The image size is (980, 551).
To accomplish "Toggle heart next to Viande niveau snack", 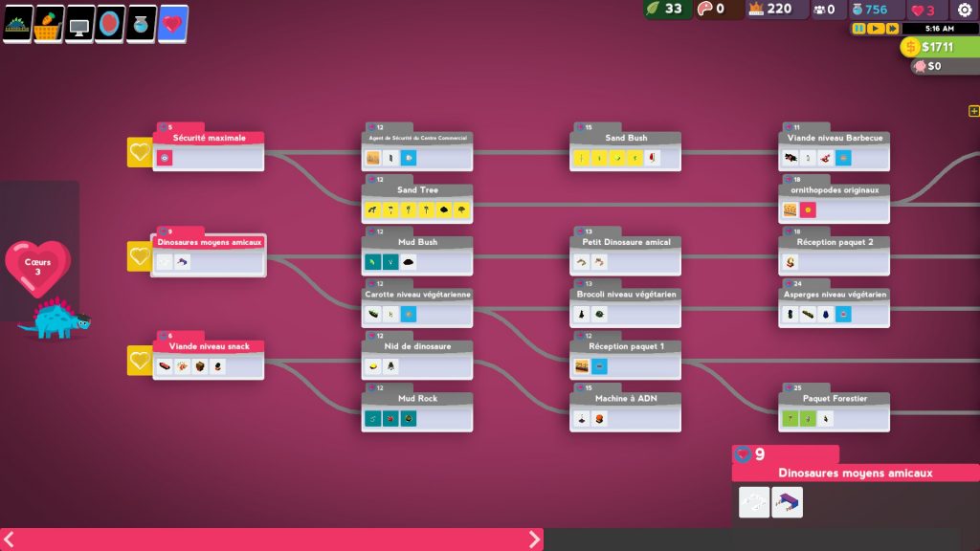I will pyautogui.click(x=141, y=361).
